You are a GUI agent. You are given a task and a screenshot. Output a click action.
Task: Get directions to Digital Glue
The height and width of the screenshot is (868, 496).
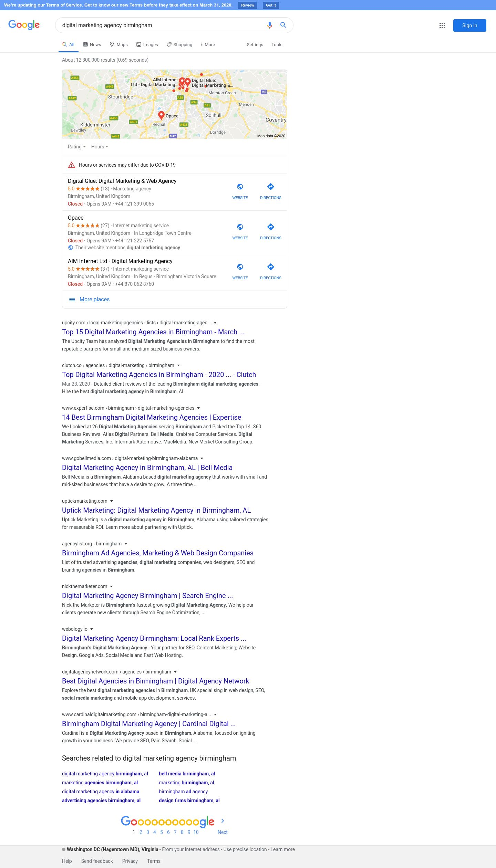(271, 187)
